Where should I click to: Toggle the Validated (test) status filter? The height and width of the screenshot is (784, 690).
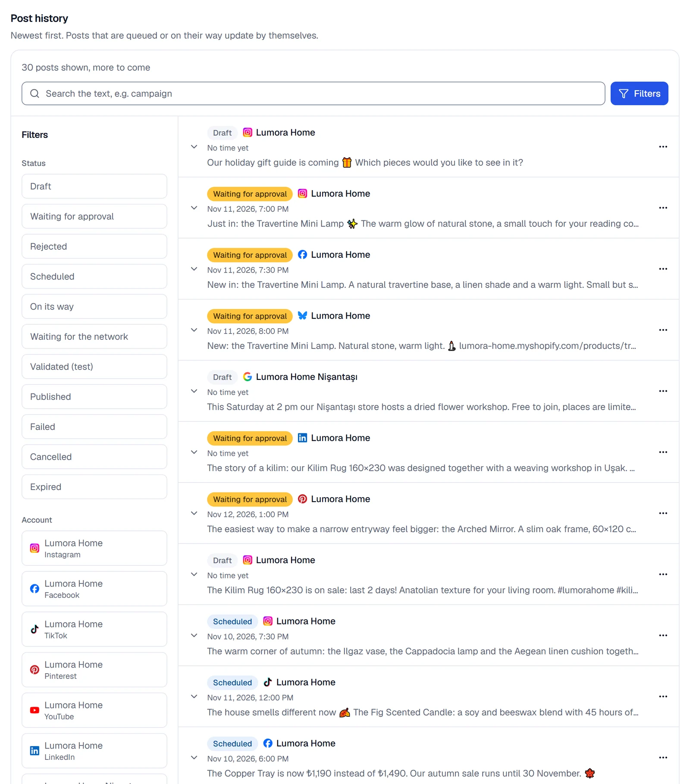(94, 367)
